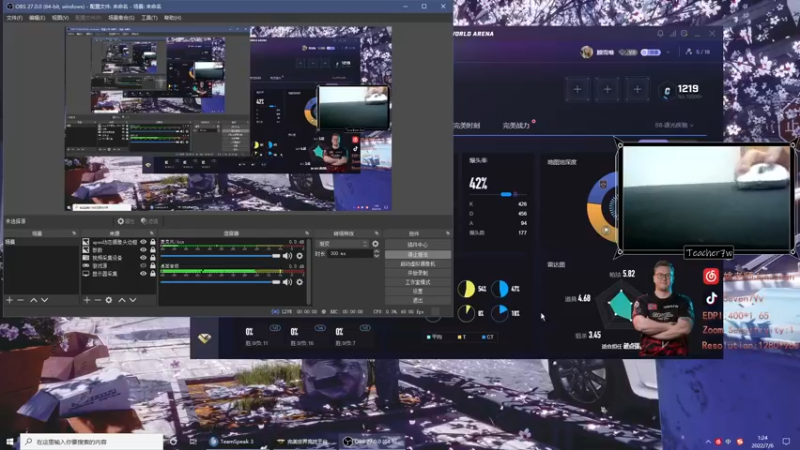Screen dimensions: 800x450
Task: Open settings gear for 麦克风/Aux channel
Action: pos(299,256)
